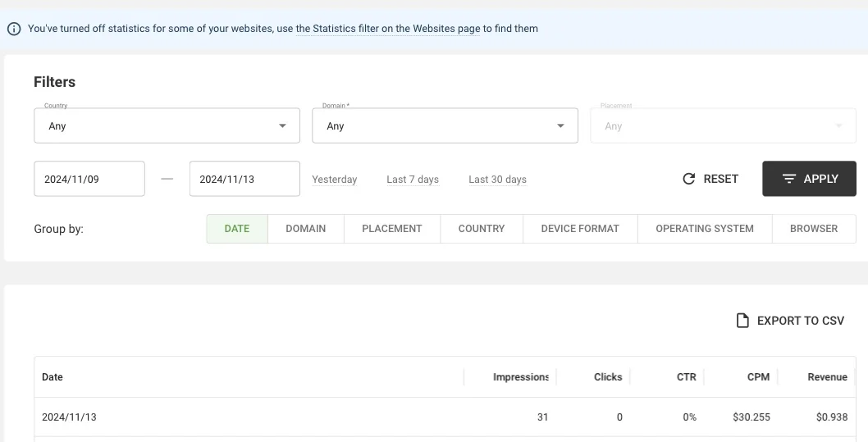Group statistics by Date
Viewport: 868px width, 442px height.
237,229
